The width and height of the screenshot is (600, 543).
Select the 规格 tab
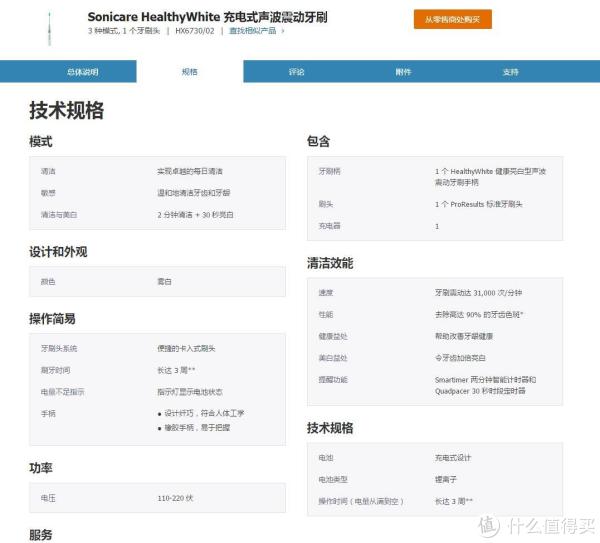point(190,72)
